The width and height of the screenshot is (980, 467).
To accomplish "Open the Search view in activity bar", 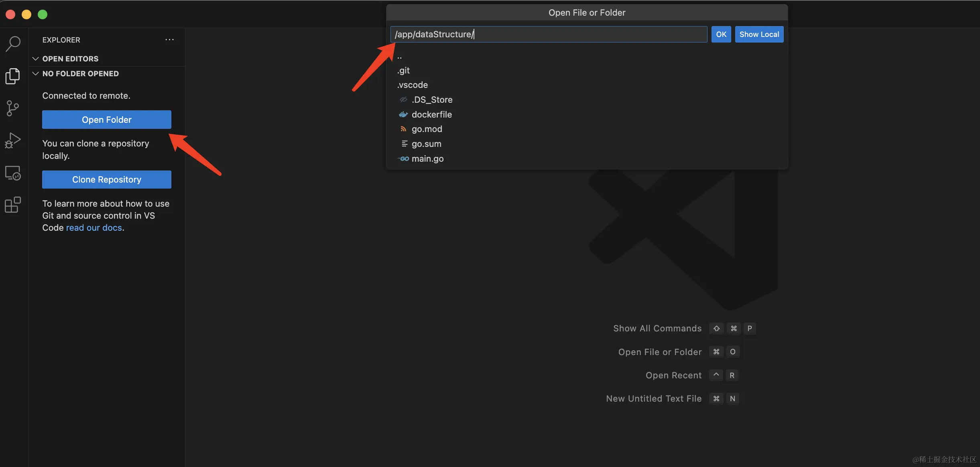I will pos(13,44).
